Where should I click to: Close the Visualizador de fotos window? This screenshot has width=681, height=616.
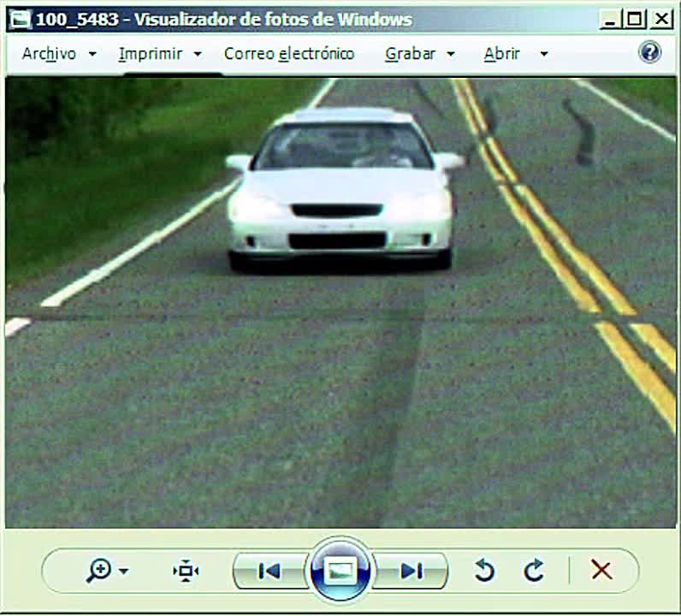tap(661, 20)
